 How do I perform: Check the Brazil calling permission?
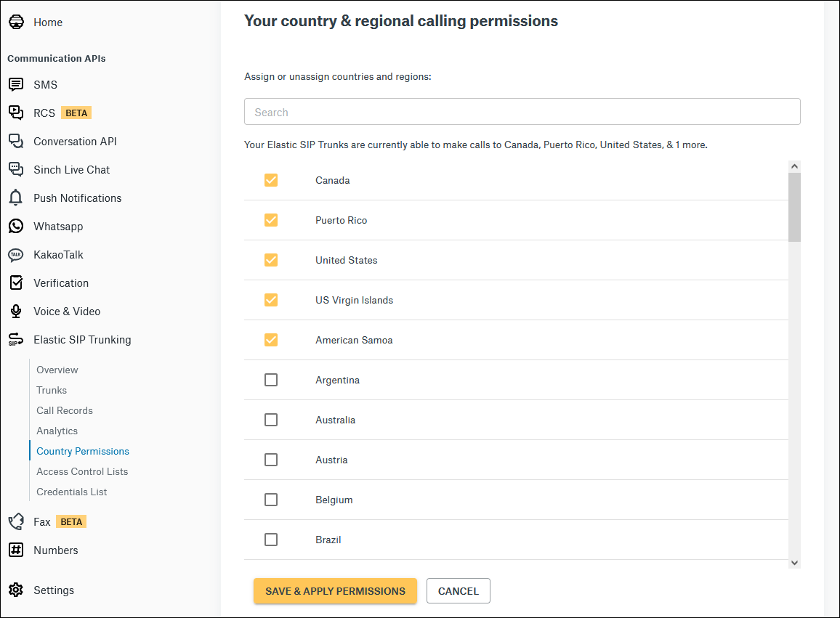(x=271, y=539)
